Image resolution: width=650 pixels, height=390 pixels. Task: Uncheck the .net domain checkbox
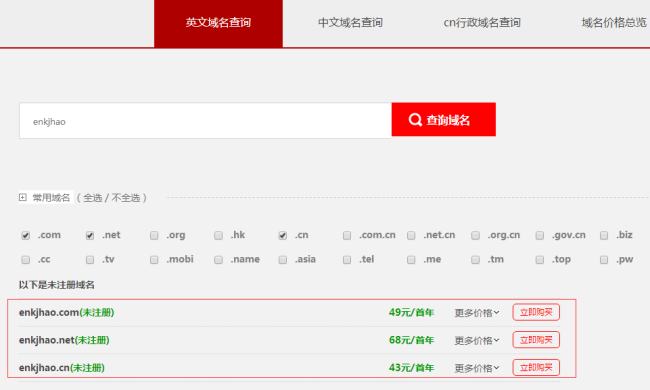[90, 235]
